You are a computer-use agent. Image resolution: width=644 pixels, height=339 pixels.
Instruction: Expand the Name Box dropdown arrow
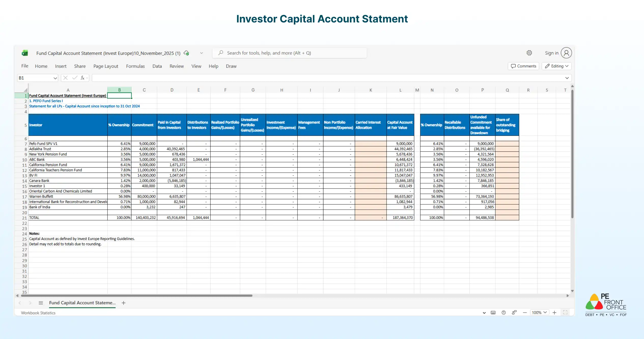(x=55, y=78)
